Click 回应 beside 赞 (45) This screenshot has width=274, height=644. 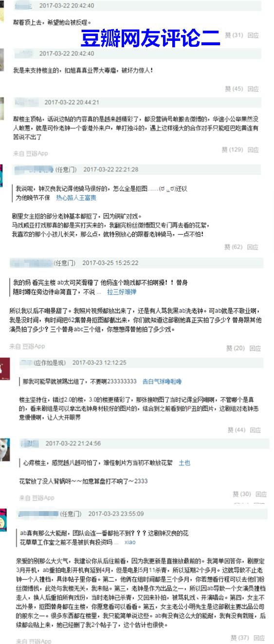[x=253, y=89]
